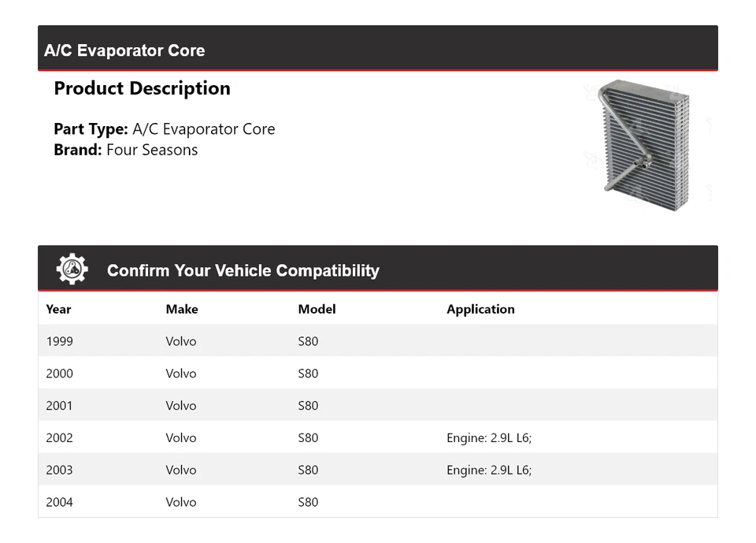Click the S80 model in 1999 row
The width and height of the screenshot is (756, 543).
(308, 341)
